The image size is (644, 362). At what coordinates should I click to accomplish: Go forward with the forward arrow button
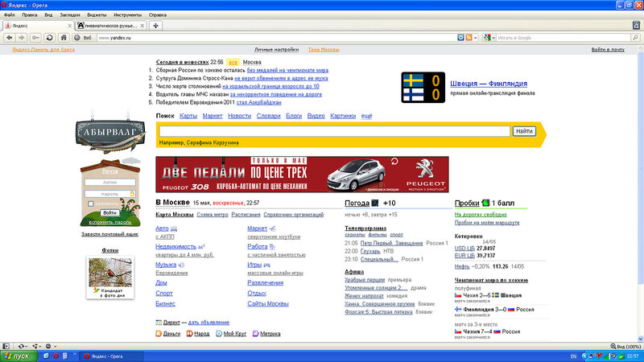[x=22, y=37]
